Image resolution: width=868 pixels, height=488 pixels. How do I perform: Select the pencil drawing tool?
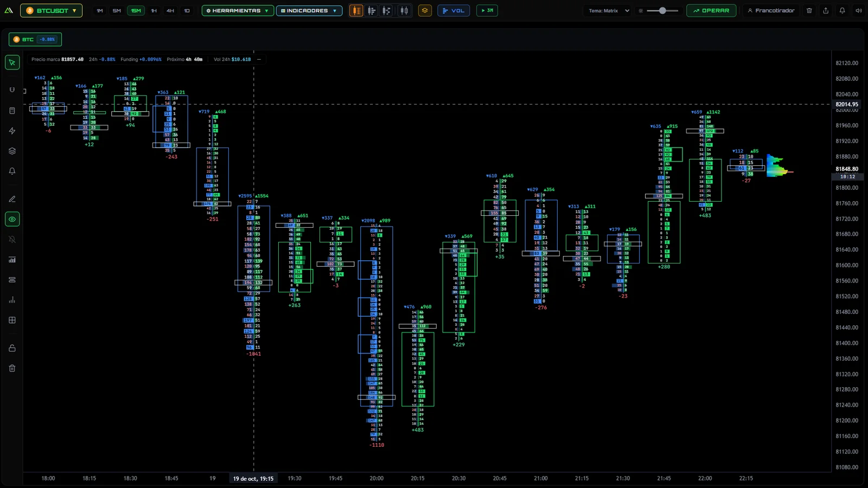(12, 199)
